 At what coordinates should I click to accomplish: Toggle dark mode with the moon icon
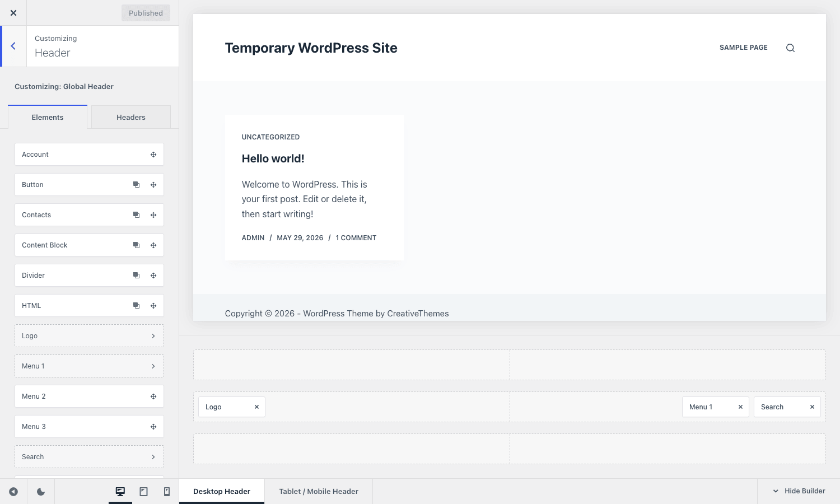pos(41,492)
